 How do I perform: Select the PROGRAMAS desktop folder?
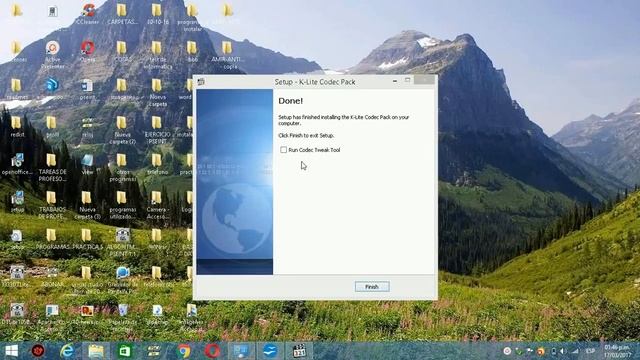(52, 240)
